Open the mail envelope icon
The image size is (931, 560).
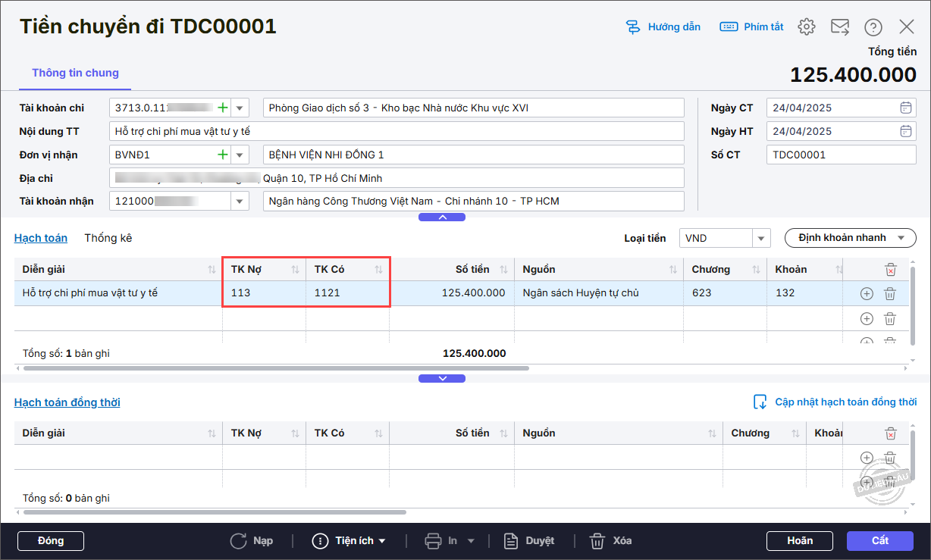pyautogui.click(x=839, y=27)
